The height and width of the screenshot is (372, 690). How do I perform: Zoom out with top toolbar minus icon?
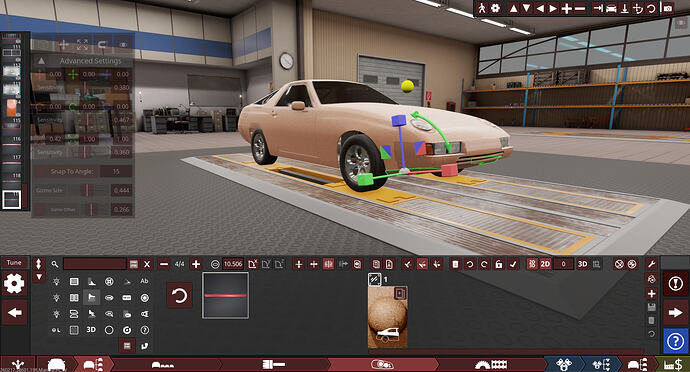click(x=580, y=8)
